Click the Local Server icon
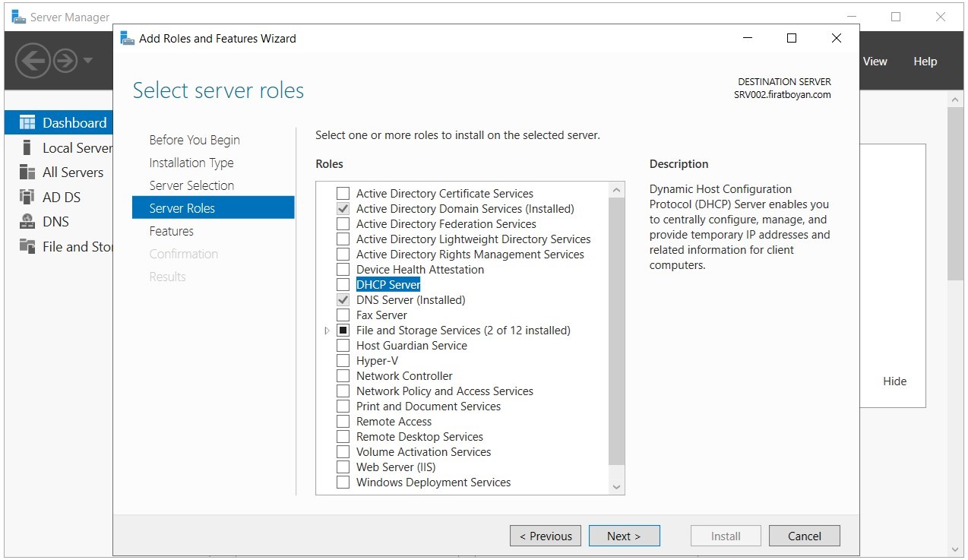This screenshot has height=560, width=968. click(27, 147)
